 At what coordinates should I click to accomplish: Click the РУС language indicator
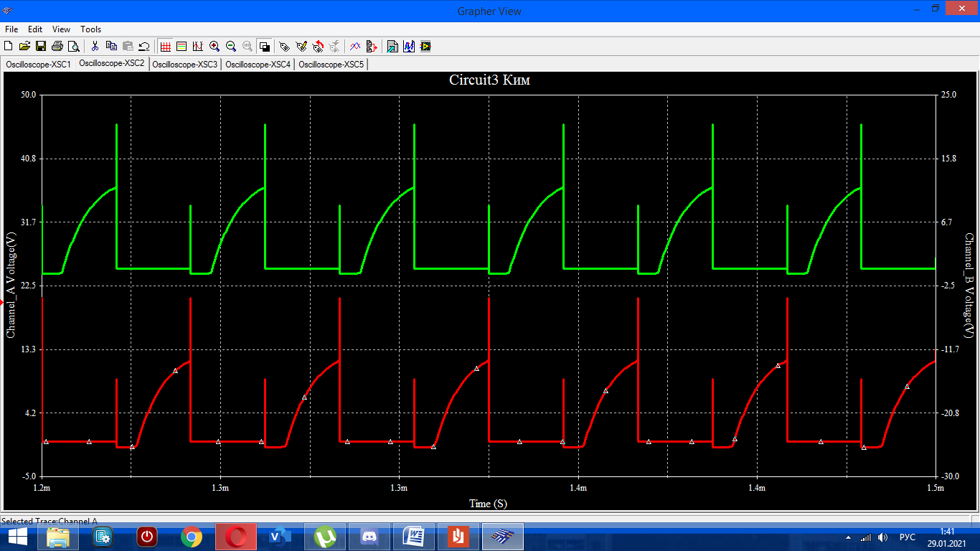(x=908, y=537)
